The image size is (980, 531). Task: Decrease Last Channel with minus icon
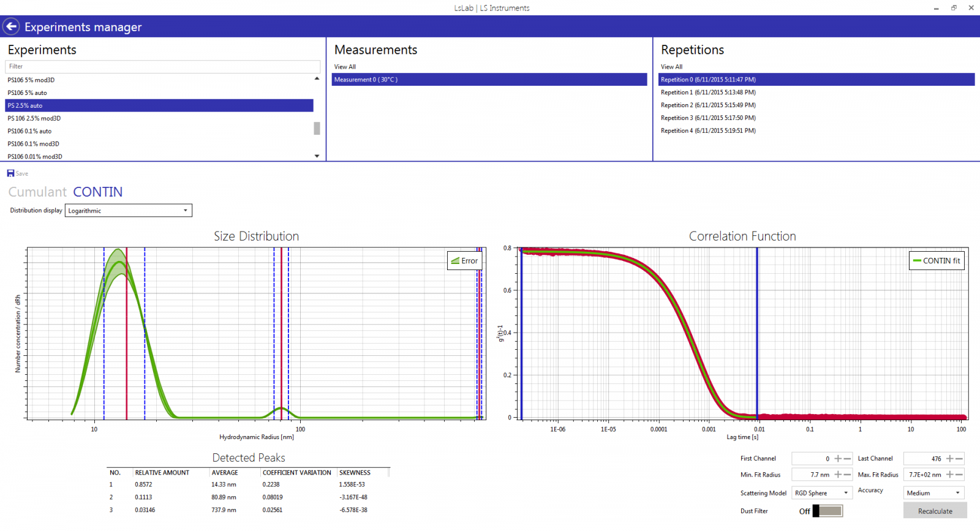tap(959, 459)
